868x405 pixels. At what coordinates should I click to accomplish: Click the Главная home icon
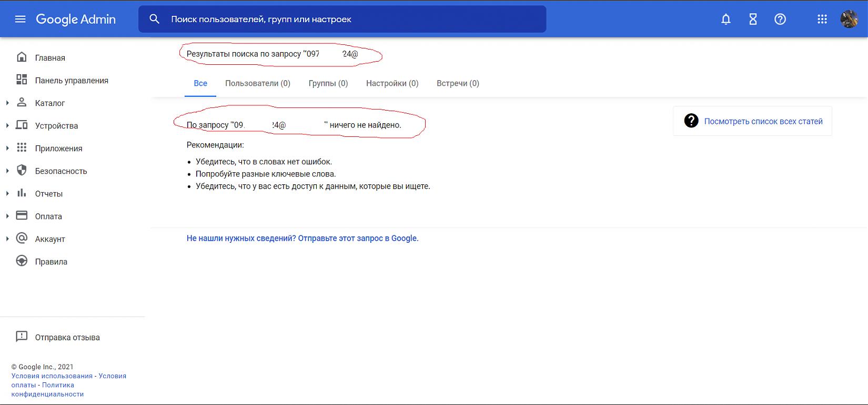pyautogui.click(x=22, y=57)
